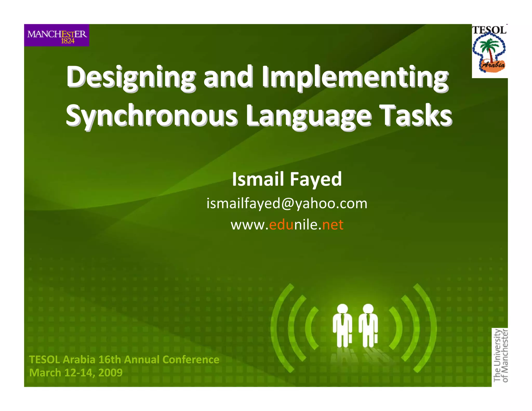The width and height of the screenshot is (532, 411).
Task: Click the TESOL heading above palm tree
Action: (489, 30)
